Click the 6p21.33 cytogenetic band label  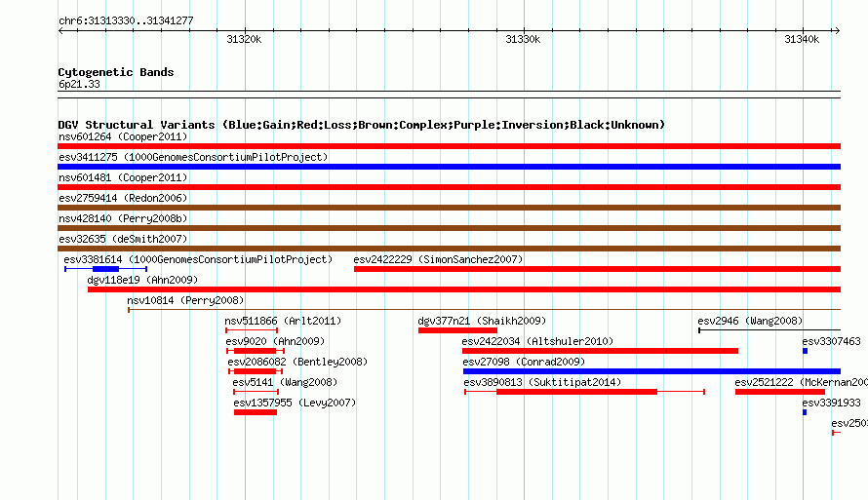point(79,84)
